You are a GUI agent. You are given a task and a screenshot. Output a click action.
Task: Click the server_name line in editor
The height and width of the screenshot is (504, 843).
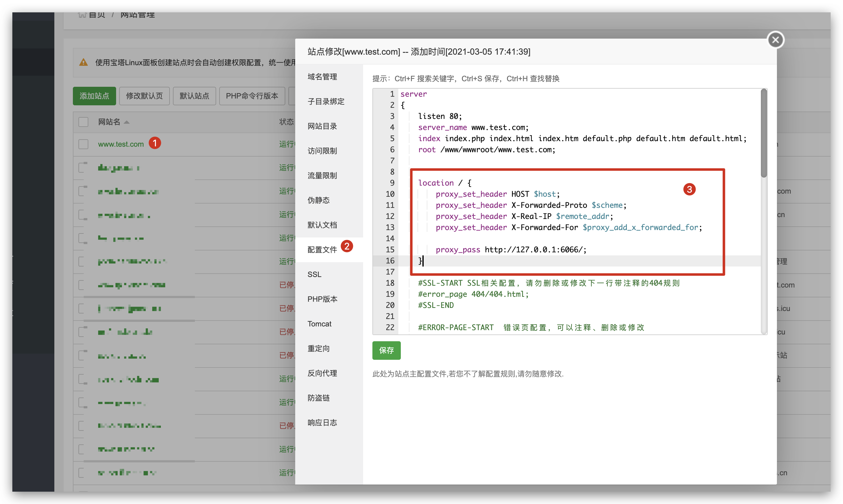[473, 127]
